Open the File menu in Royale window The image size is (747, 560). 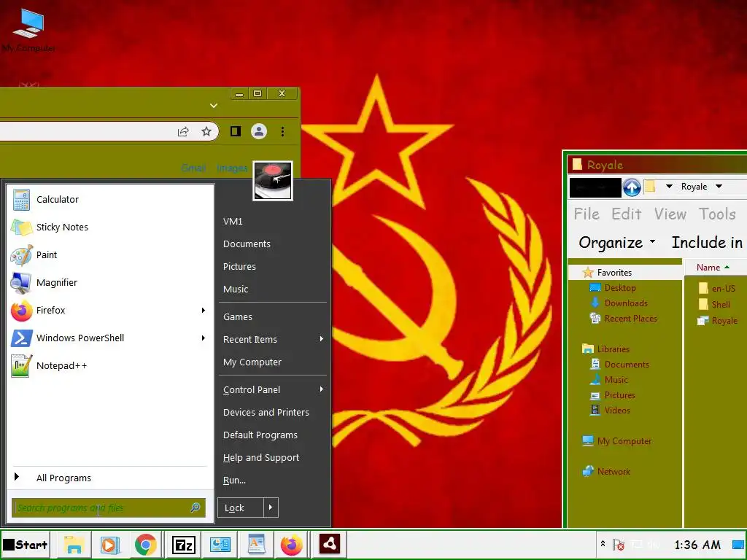pos(587,214)
